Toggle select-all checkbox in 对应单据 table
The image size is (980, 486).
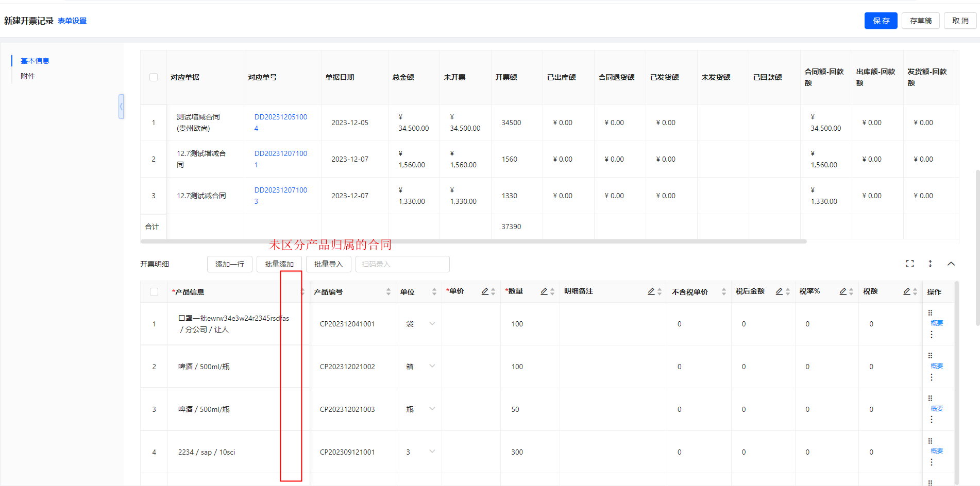(154, 77)
